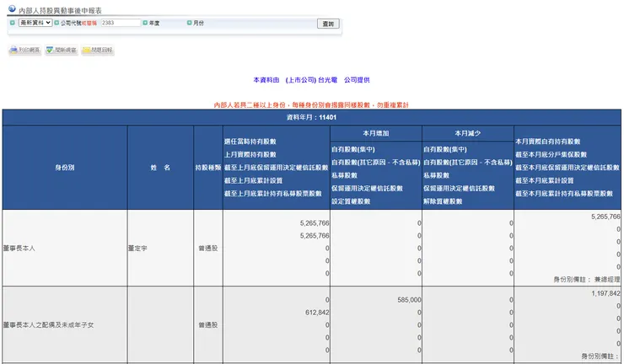Click 截至本月底分戶集保股數 header text

(551, 155)
